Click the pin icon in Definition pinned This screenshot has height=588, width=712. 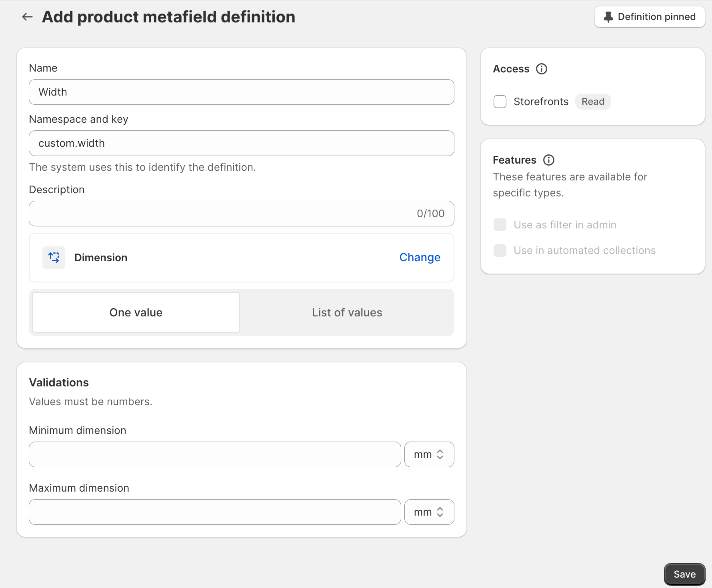[x=608, y=17]
